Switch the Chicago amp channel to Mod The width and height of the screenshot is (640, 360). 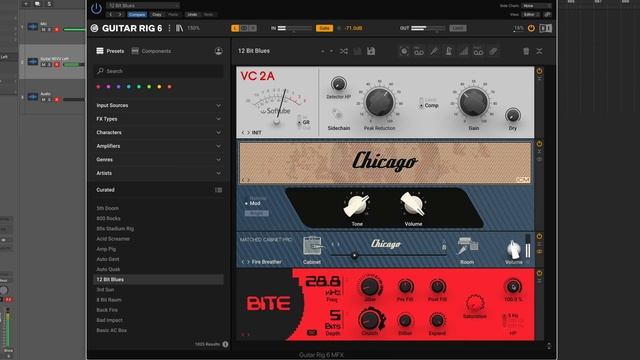tap(252, 203)
